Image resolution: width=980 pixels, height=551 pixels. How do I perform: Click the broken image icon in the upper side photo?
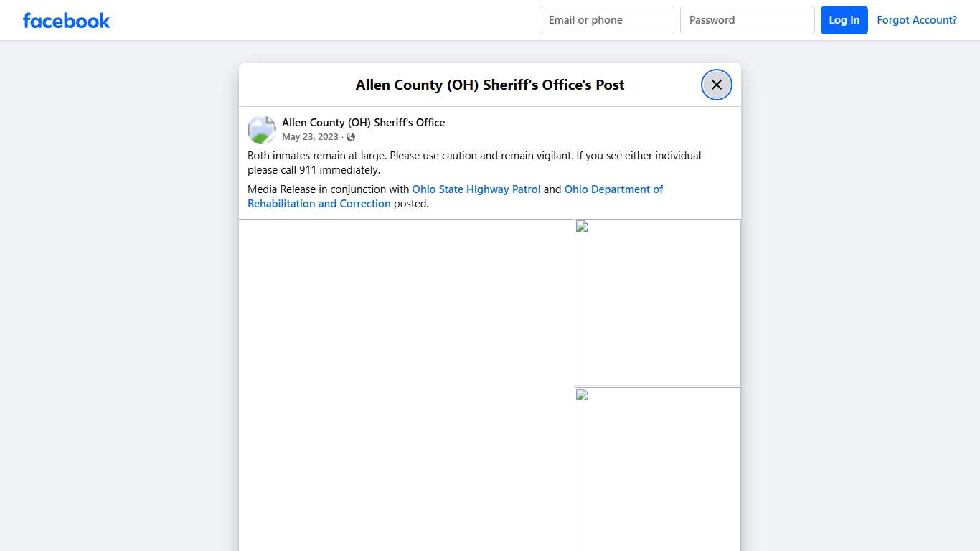point(582,227)
